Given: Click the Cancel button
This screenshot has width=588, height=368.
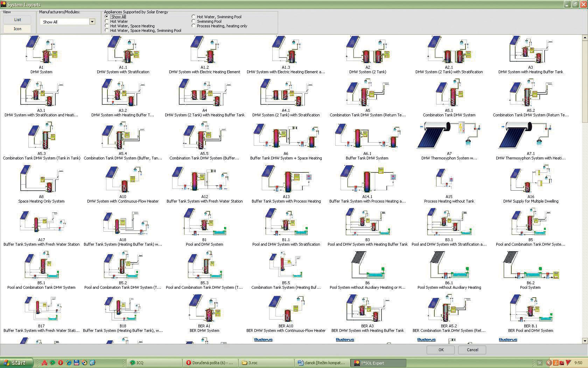Looking at the screenshot, I should click(x=472, y=350).
